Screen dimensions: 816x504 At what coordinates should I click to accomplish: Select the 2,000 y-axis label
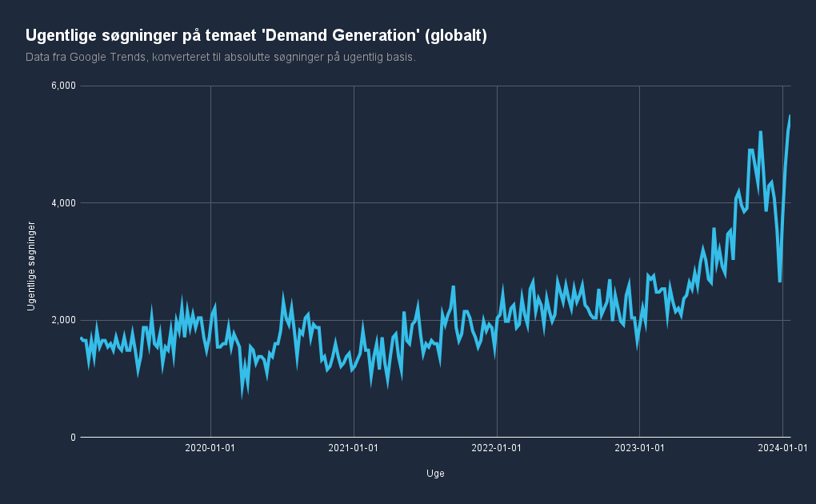(x=63, y=320)
